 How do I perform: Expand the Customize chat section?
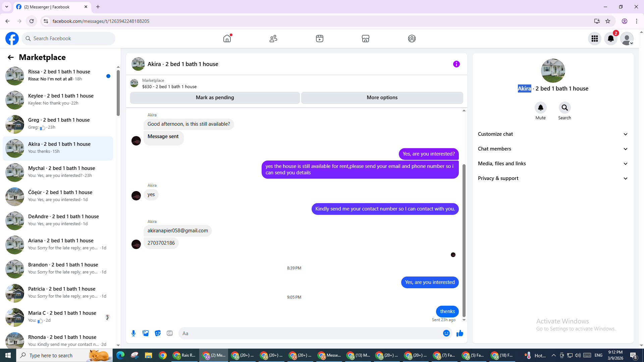tap(552, 134)
